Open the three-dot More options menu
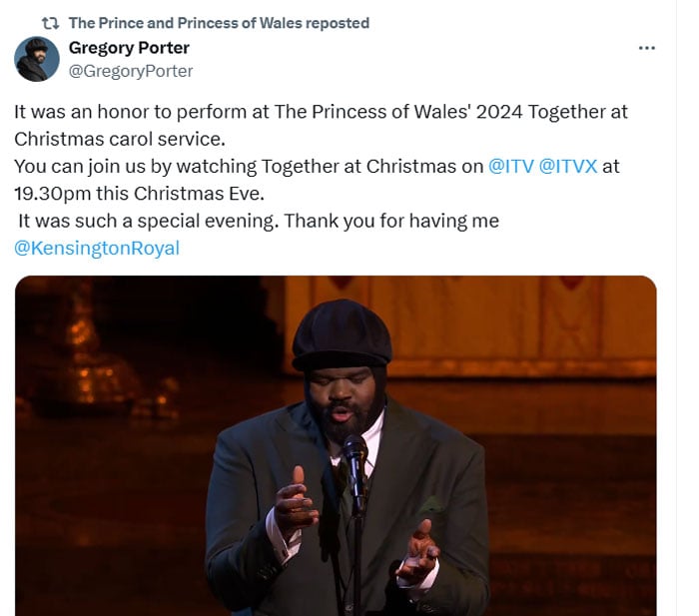Image resolution: width=699 pixels, height=616 pixels. (647, 48)
